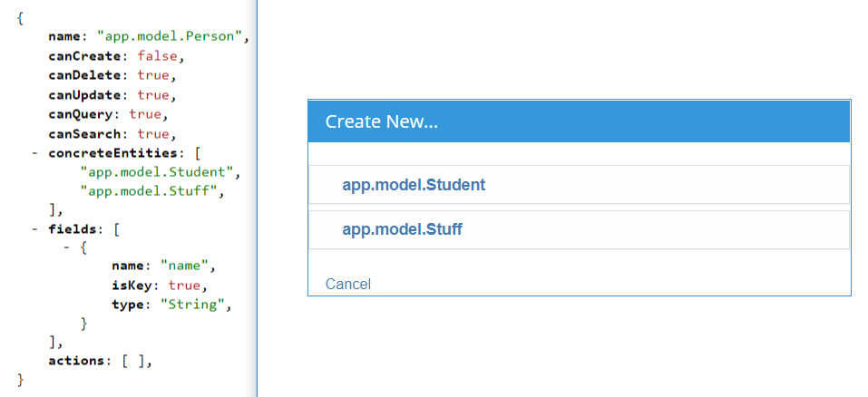
Task: Click the Create New... dialog header
Action: click(x=579, y=121)
